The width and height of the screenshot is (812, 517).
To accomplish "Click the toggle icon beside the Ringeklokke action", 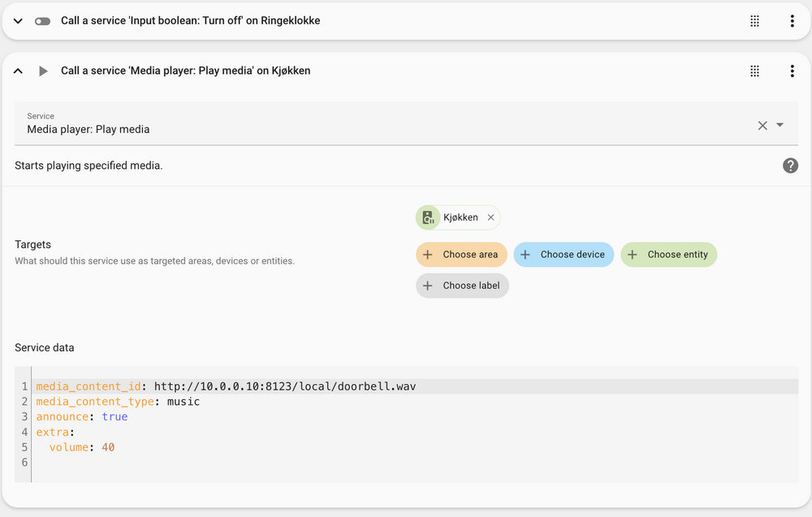I will pos(43,21).
